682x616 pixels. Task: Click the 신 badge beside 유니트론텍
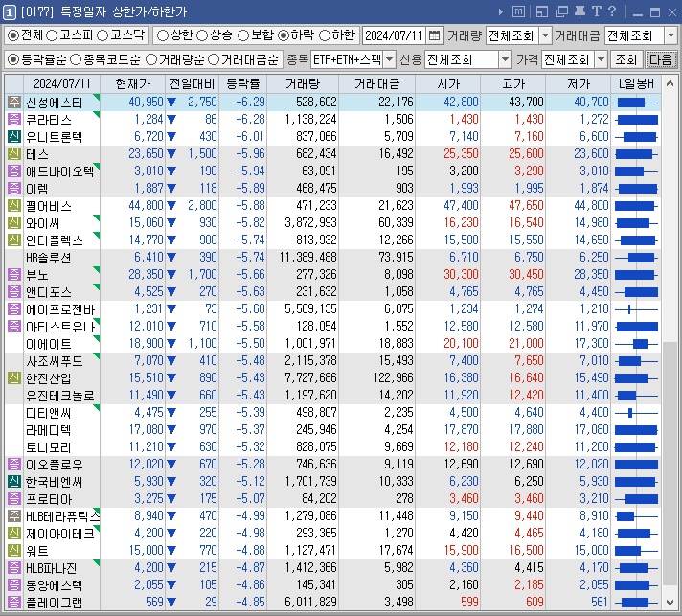pyautogui.click(x=14, y=137)
